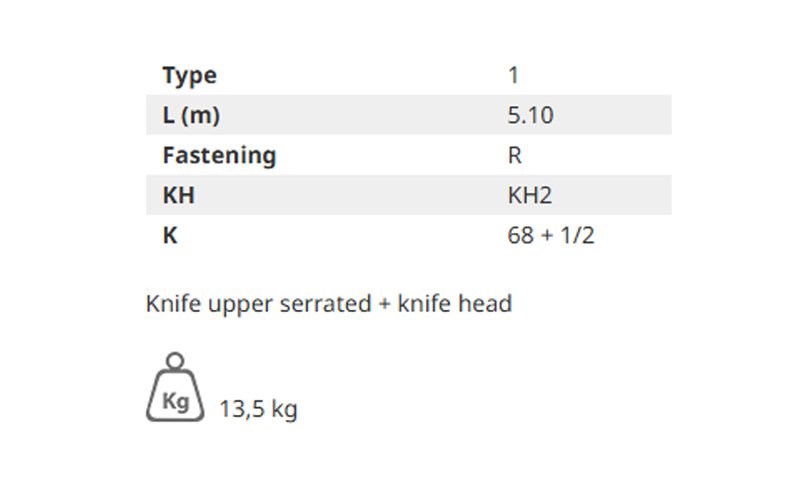Click the 68 + 1/2 value
This screenshot has height=500, width=800.
click(551, 236)
